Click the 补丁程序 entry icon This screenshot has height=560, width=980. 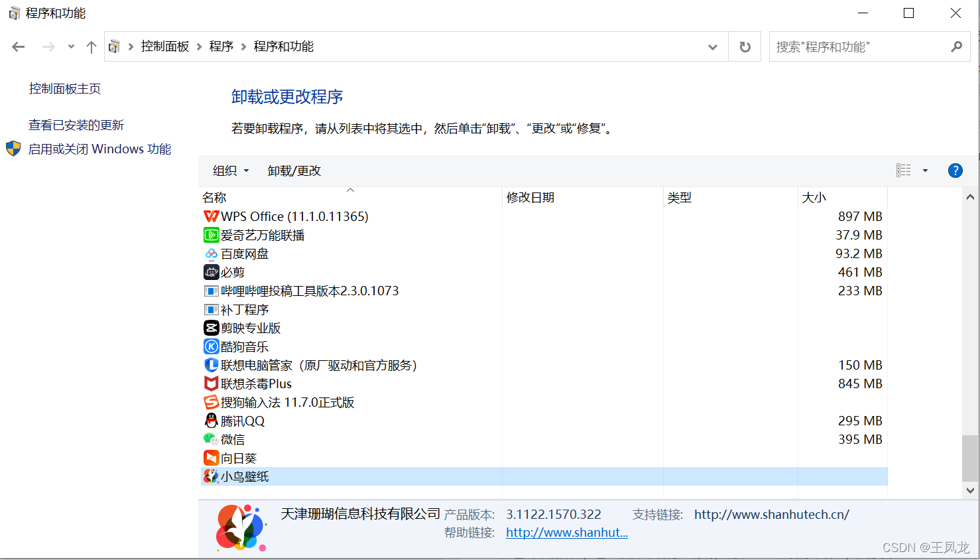(x=211, y=310)
